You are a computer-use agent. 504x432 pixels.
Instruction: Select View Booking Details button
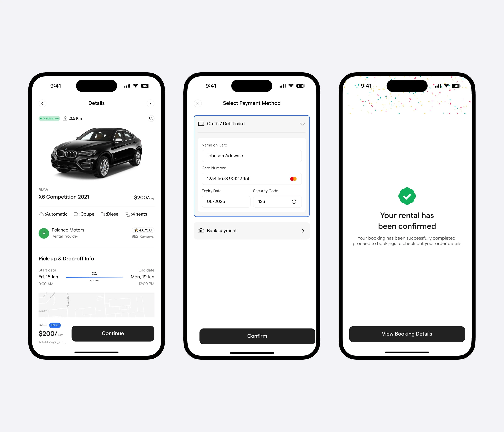[x=407, y=333]
